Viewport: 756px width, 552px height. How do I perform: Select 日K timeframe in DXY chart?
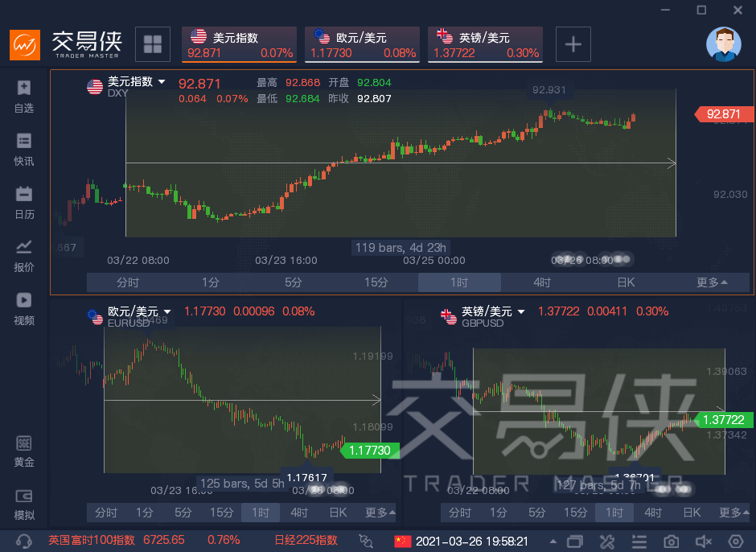click(x=626, y=282)
